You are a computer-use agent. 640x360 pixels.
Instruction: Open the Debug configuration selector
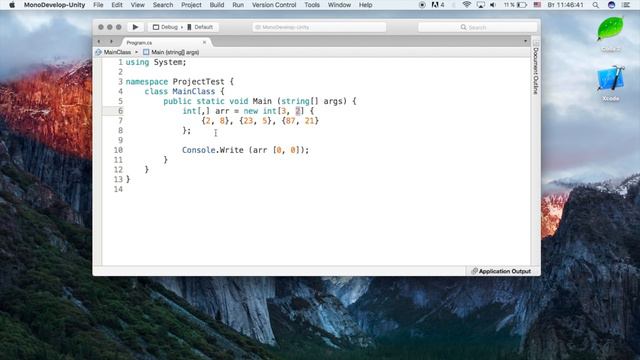(x=166, y=27)
